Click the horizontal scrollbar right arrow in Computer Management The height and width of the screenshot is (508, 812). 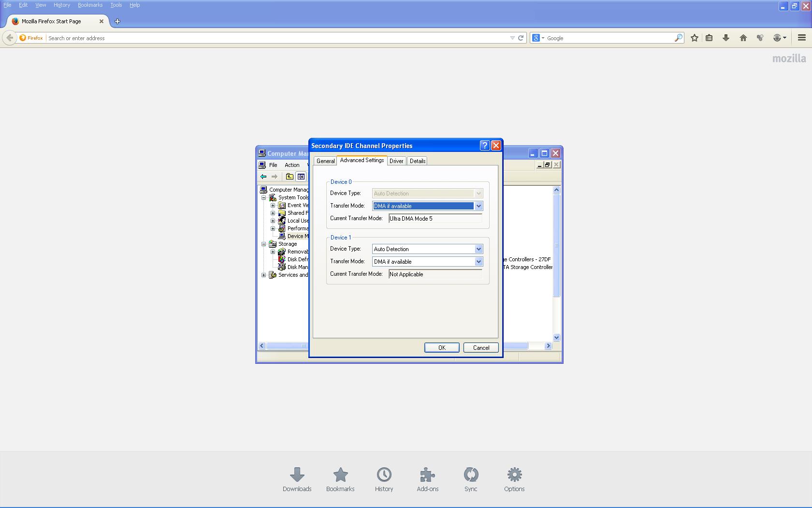[548, 346]
